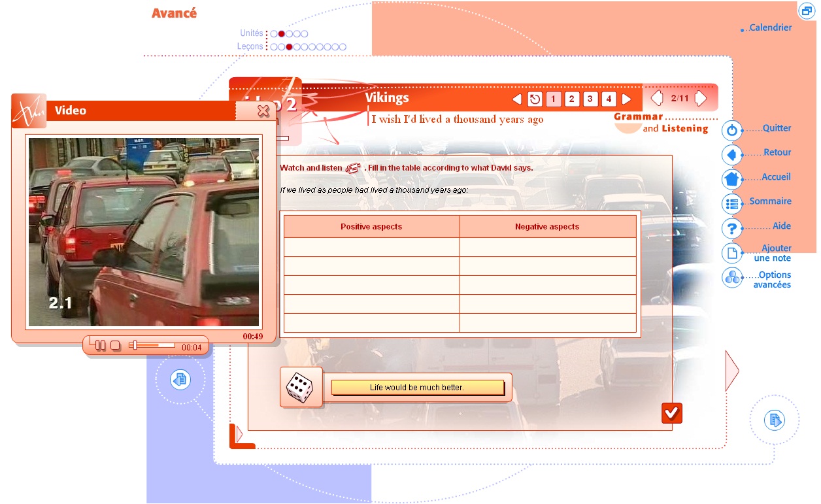This screenshot has height=504, width=821.
Task: Open Aide question mark icon
Action: tap(731, 229)
